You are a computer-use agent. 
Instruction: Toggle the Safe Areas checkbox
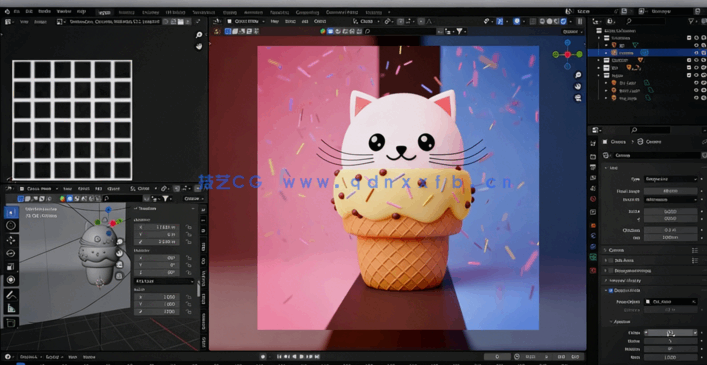611,260
